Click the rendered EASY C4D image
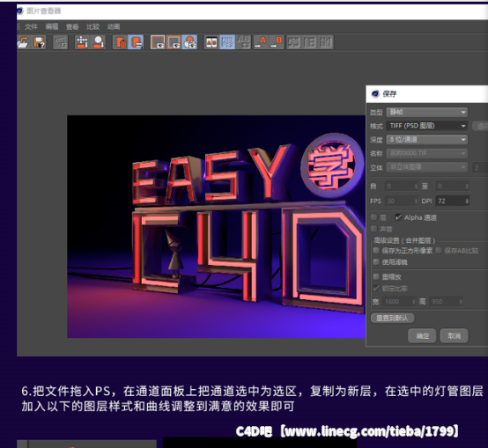 [217, 226]
